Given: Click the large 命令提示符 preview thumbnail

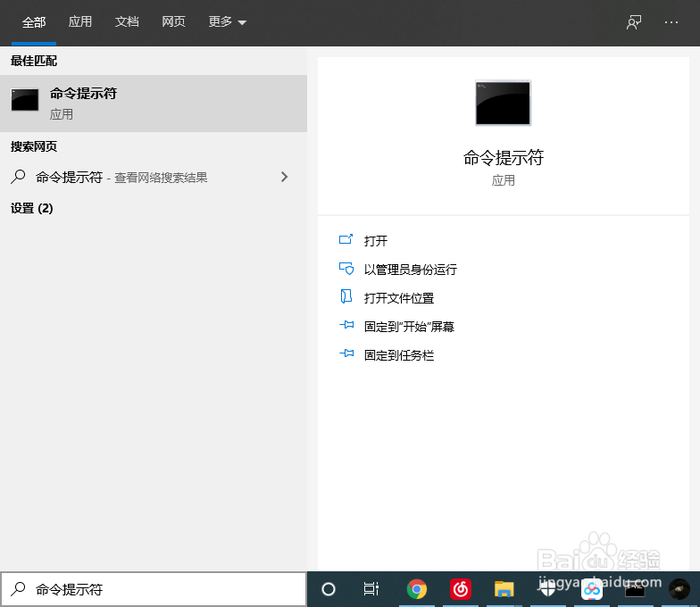Looking at the screenshot, I should pos(504,103).
